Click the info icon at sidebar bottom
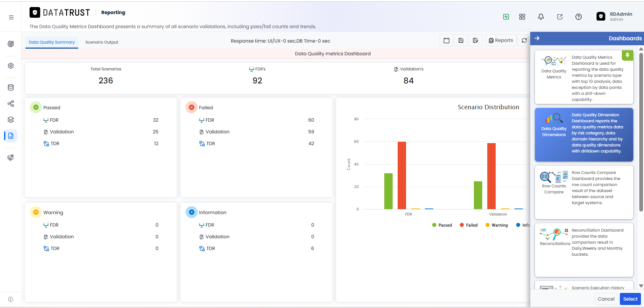This screenshot has height=308, width=644. (11, 299)
